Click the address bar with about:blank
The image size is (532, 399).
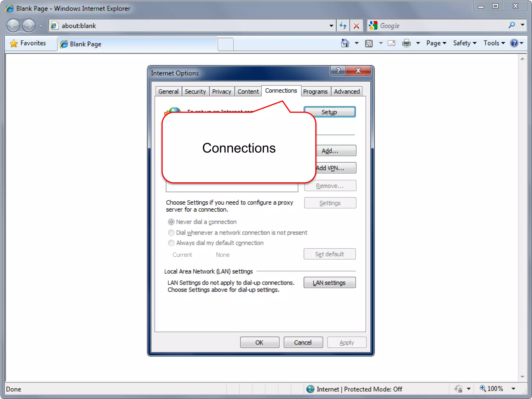[x=192, y=26]
